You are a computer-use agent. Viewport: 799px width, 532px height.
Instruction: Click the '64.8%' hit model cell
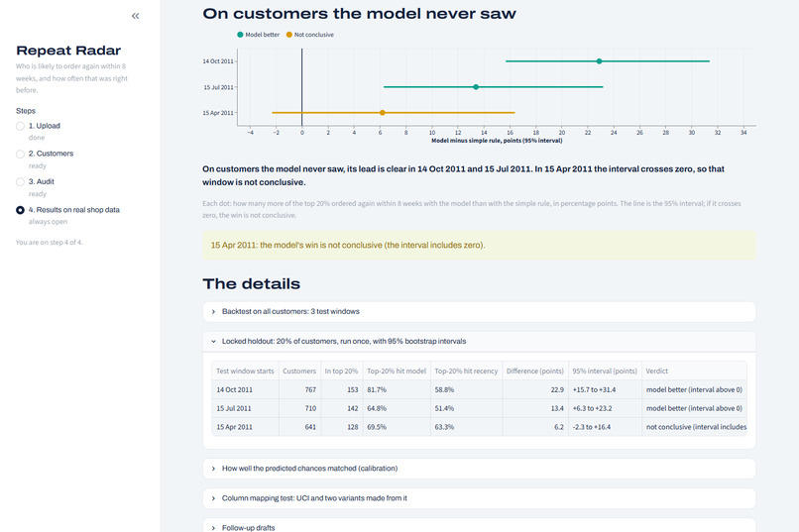(x=397, y=408)
